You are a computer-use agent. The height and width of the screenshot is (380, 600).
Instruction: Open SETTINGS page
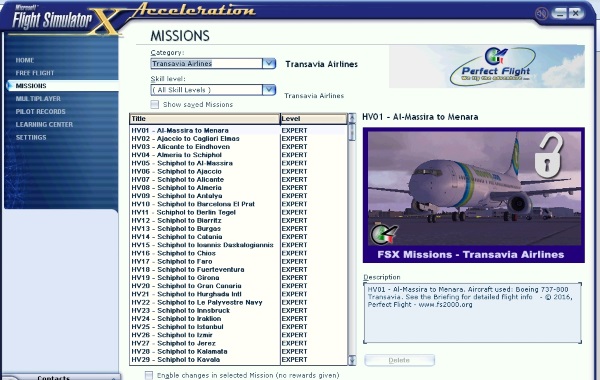(x=31, y=137)
